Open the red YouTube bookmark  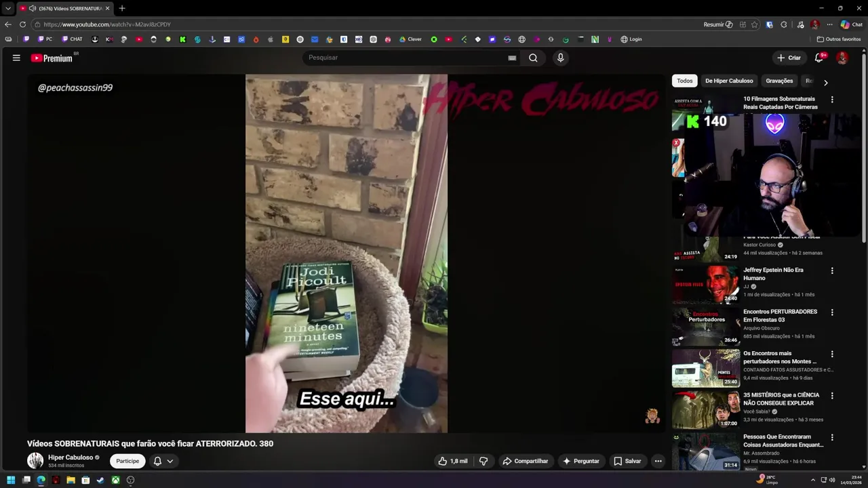click(139, 39)
